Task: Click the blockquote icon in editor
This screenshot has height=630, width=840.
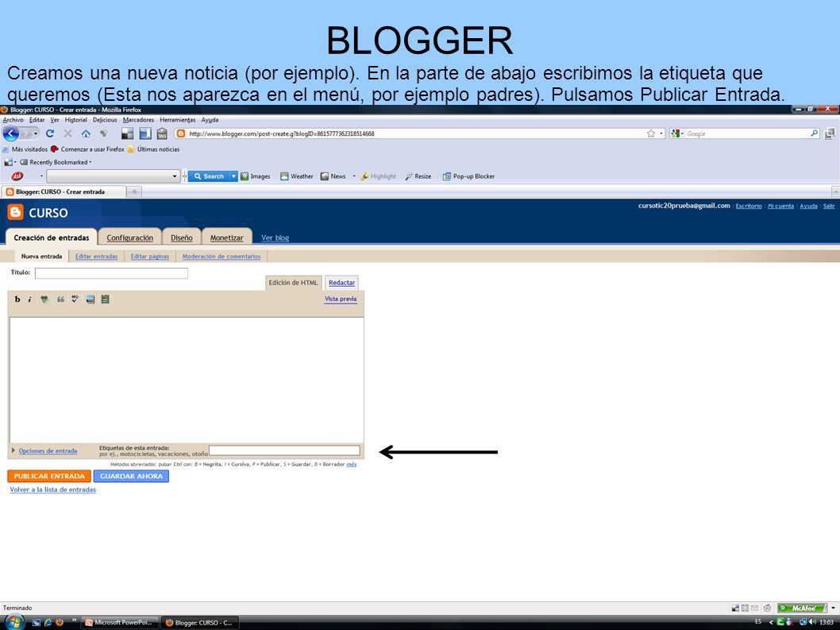Action: click(x=60, y=300)
